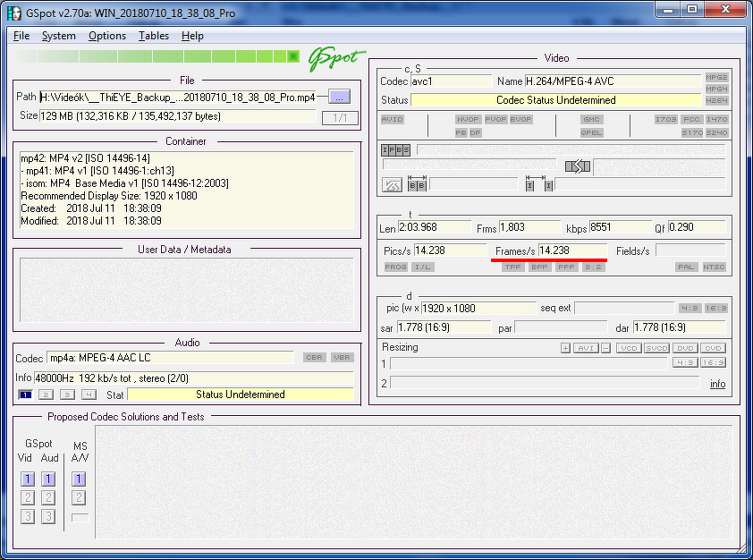Toggle the 4:3 resize aspect button
The width and height of the screenshot is (753, 560).
(685, 362)
